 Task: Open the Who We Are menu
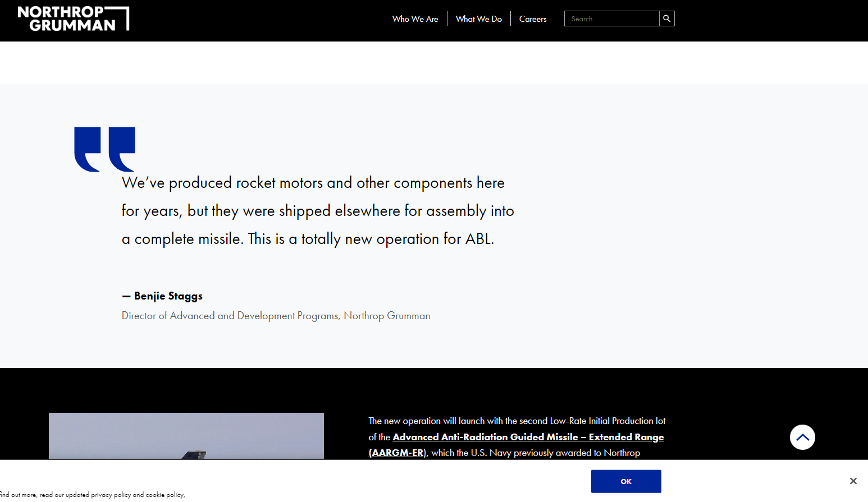(x=415, y=19)
